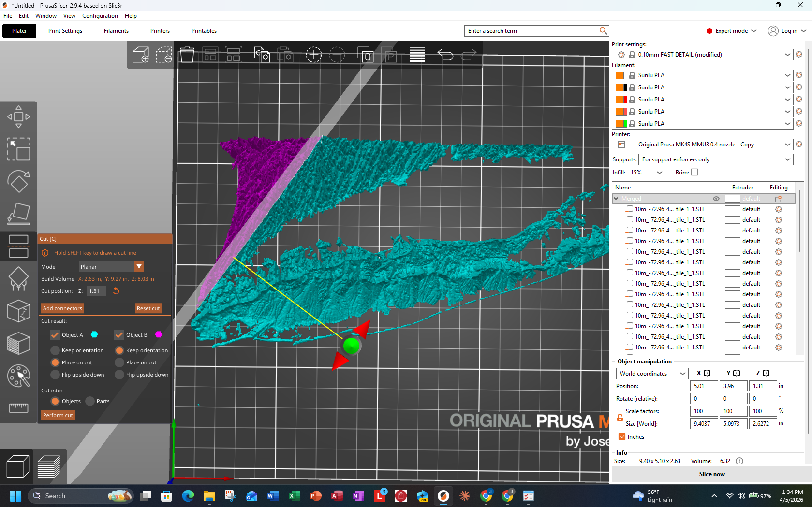This screenshot has height=507, width=812.
Task: Click the Arrange objects toolbar icon
Action: tap(210, 55)
